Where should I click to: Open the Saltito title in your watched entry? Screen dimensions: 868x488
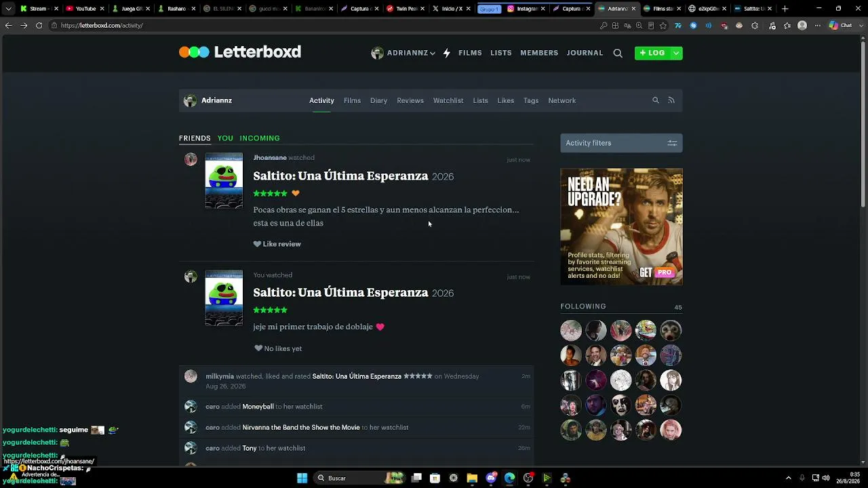[340, 293]
